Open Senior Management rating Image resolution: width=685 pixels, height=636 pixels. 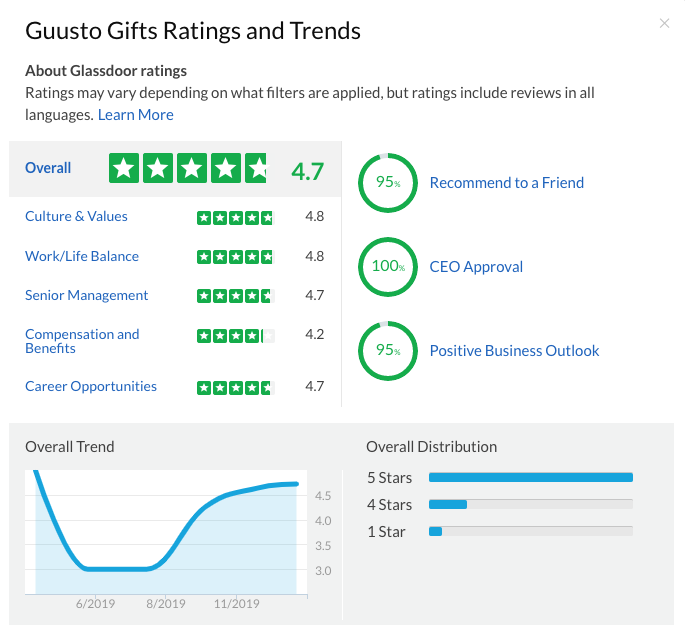[86, 295]
